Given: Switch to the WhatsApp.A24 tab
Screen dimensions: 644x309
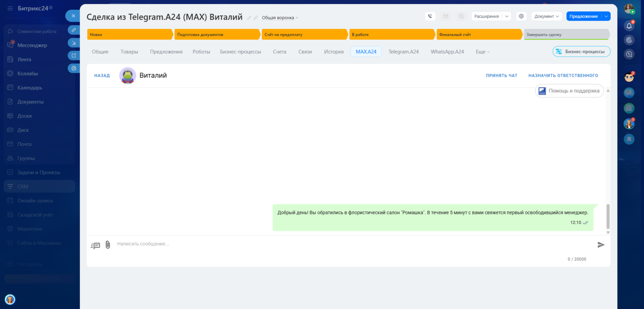Looking at the screenshot, I should (x=447, y=52).
